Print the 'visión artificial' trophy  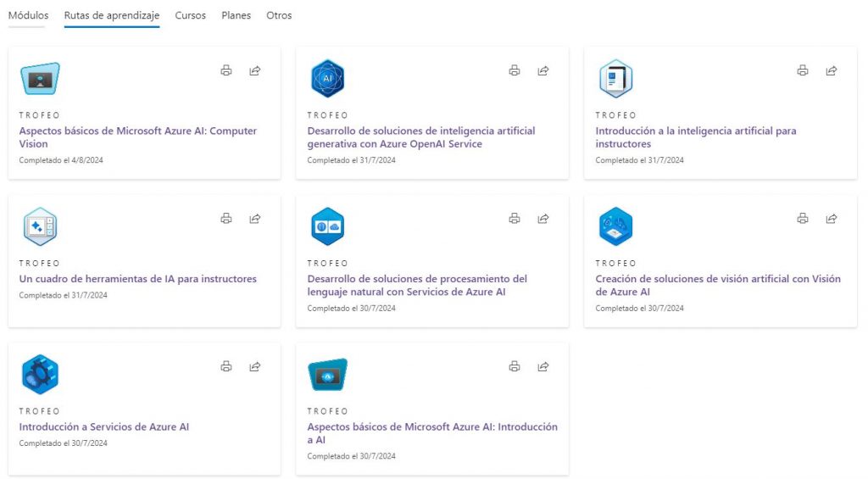pos(803,219)
